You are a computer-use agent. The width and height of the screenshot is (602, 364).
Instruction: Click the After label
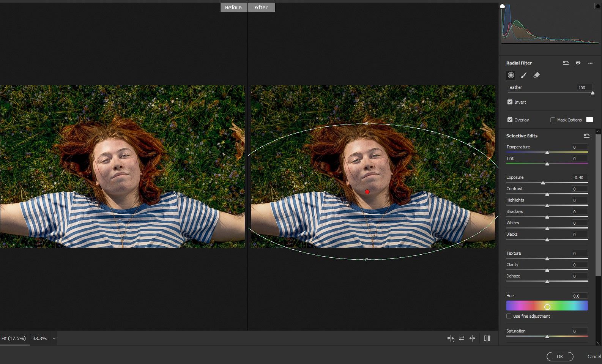[x=261, y=7]
